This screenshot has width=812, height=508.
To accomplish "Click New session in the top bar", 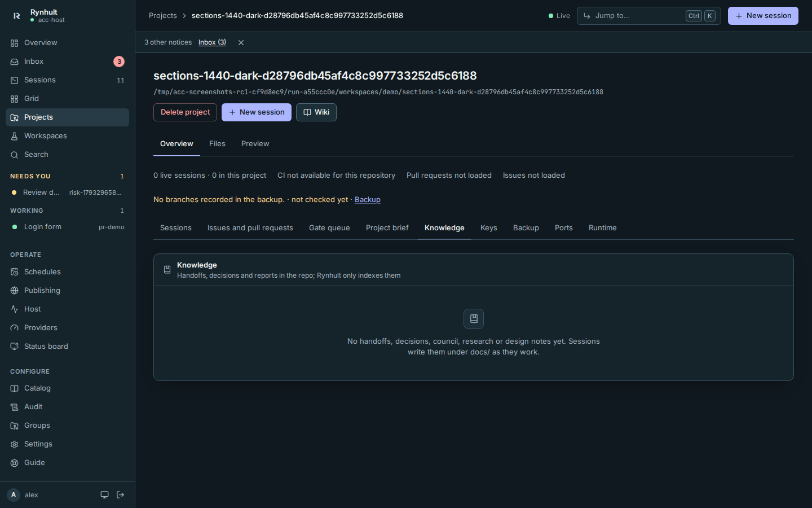I will coord(763,16).
